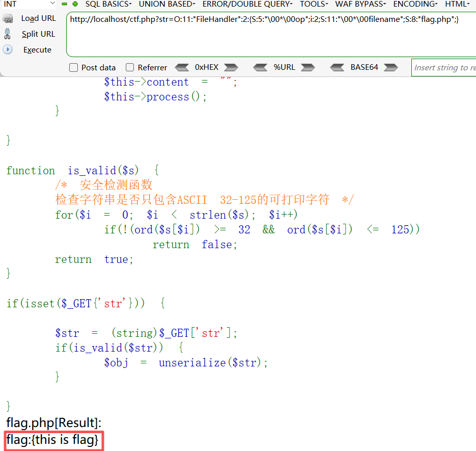Enable the Post data checkbox

(x=73, y=67)
